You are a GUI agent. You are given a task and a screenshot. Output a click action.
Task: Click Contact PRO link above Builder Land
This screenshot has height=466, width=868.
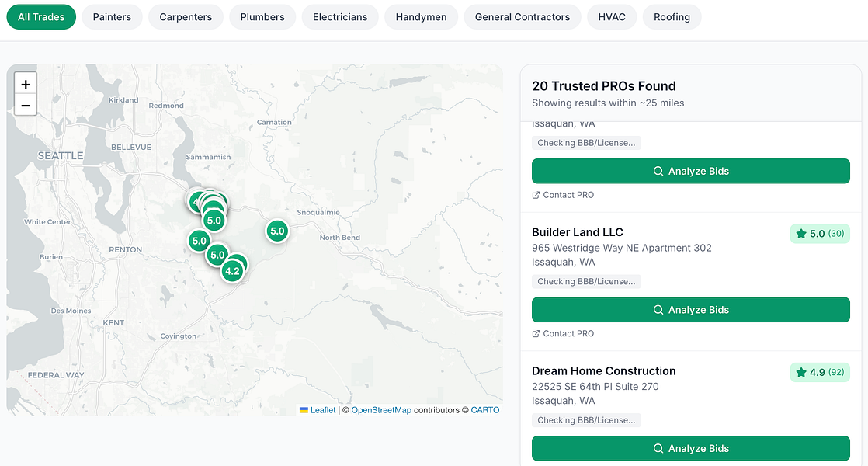coord(563,195)
